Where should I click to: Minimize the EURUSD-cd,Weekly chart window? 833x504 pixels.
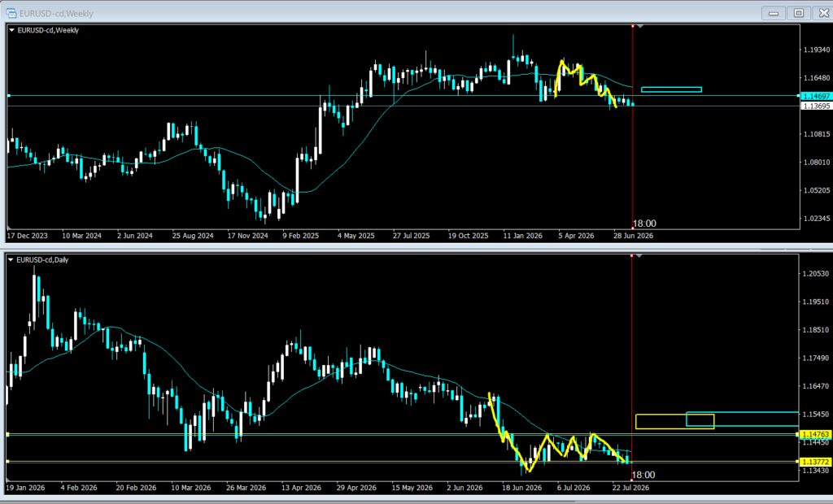coord(774,13)
